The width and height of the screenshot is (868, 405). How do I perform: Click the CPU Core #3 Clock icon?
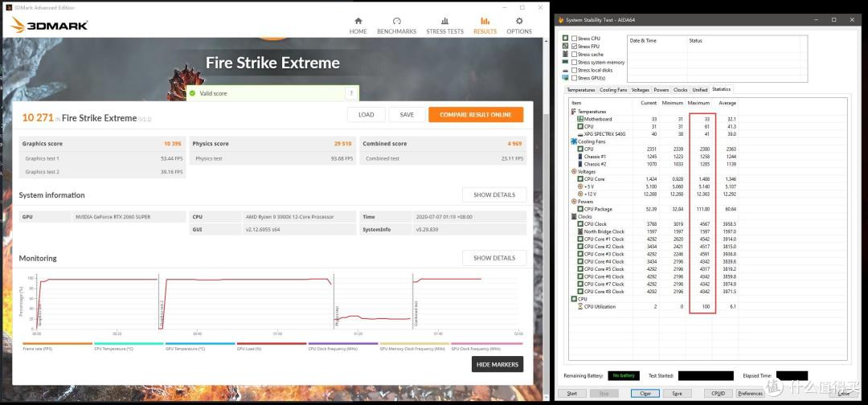pyautogui.click(x=580, y=254)
